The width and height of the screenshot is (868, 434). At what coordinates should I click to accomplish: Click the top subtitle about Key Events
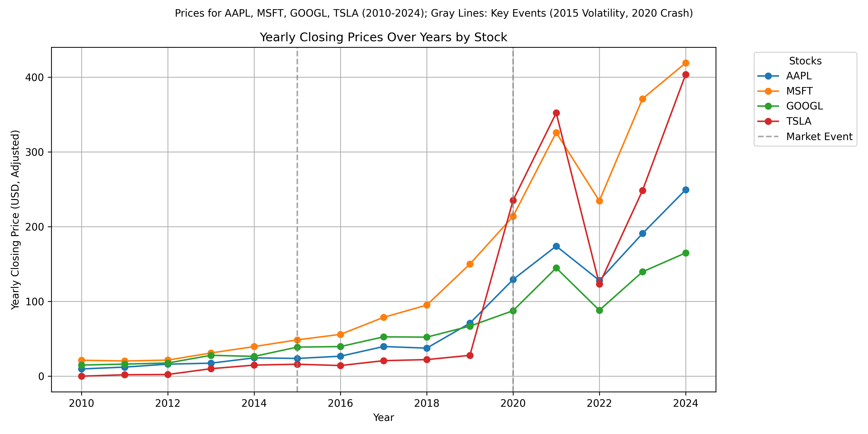click(x=434, y=13)
